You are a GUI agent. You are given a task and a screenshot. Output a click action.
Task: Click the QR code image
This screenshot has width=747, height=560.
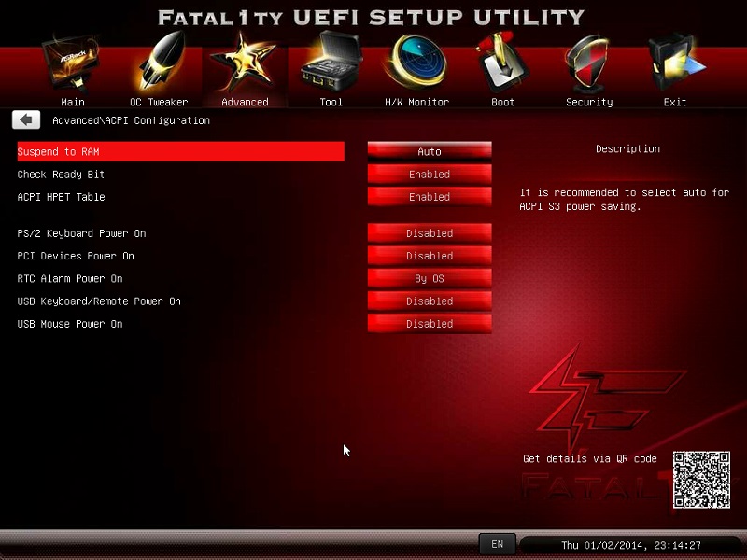[701, 480]
